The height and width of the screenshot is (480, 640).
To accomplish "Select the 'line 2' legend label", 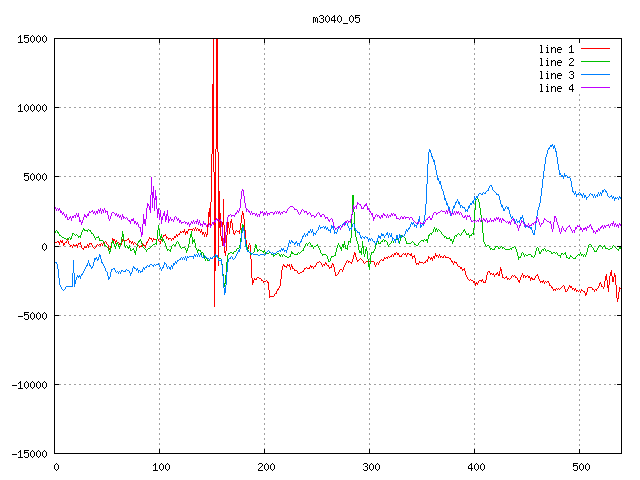I will (x=557, y=62).
